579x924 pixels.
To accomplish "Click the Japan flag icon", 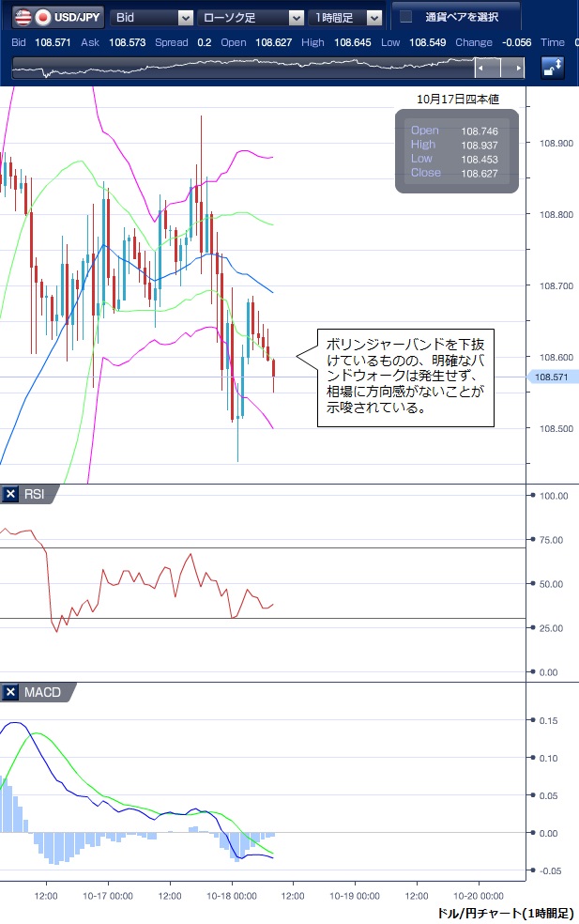I will click(x=42, y=17).
